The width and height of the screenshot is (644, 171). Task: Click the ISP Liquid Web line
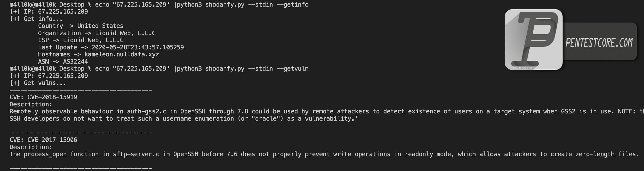pos(81,40)
